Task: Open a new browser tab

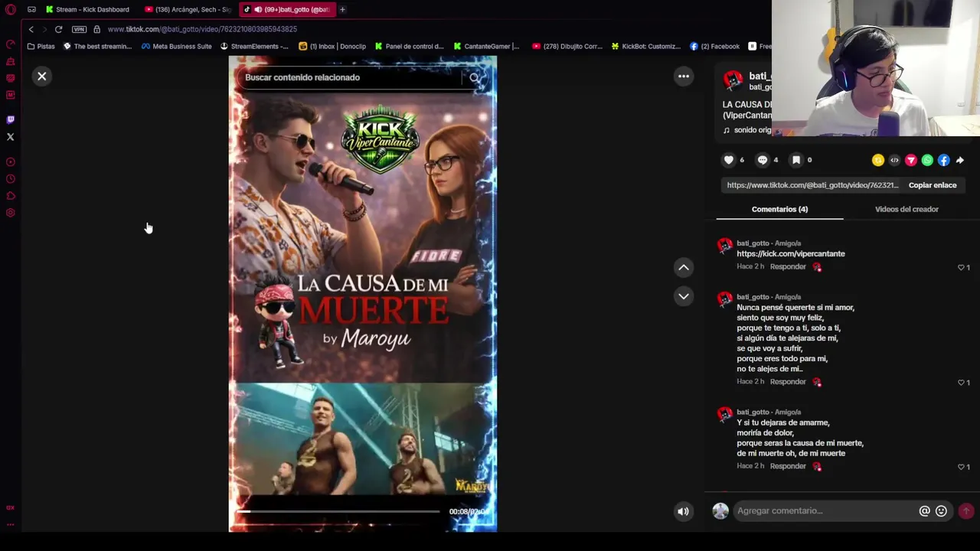Action: pos(342,9)
